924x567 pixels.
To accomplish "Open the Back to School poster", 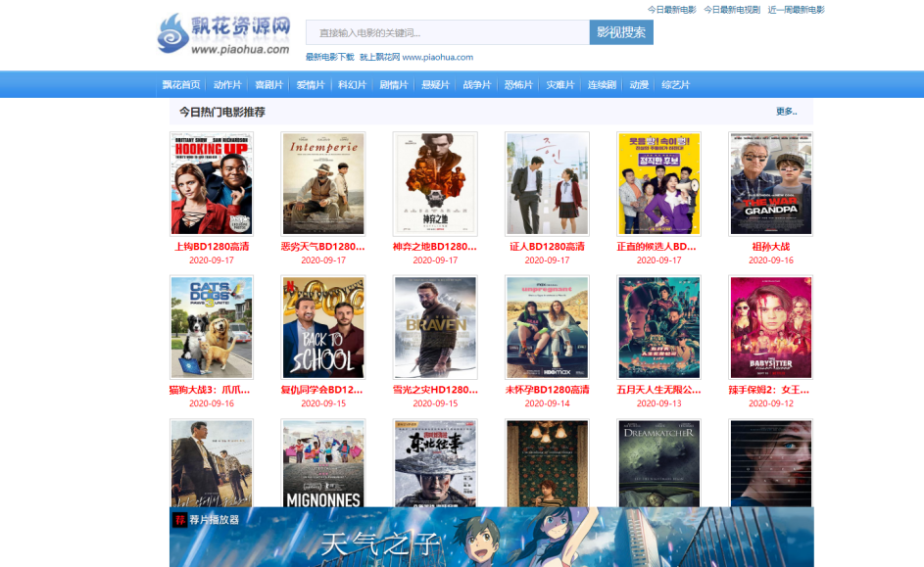I will click(x=323, y=327).
